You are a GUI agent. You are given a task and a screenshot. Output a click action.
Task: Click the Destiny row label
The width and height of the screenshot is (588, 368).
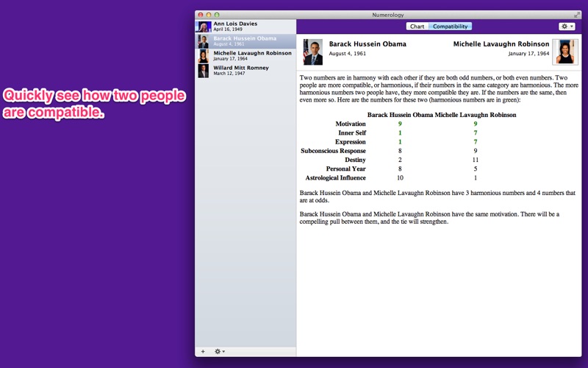coord(355,160)
